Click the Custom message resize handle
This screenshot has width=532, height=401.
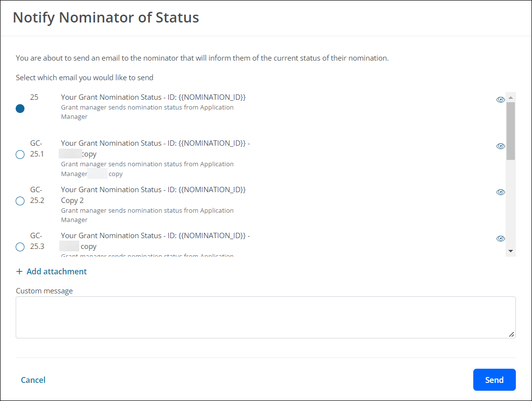pyautogui.click(x=511, y=334)
